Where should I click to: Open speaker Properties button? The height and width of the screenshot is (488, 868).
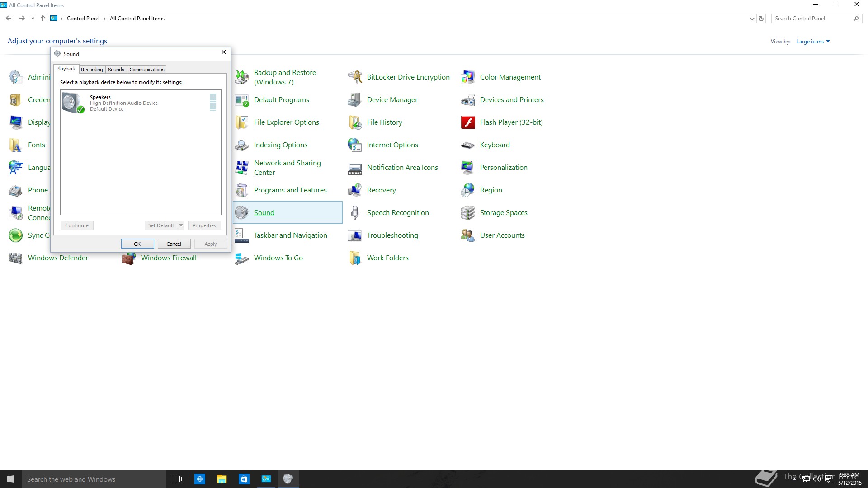coord(204,225)
